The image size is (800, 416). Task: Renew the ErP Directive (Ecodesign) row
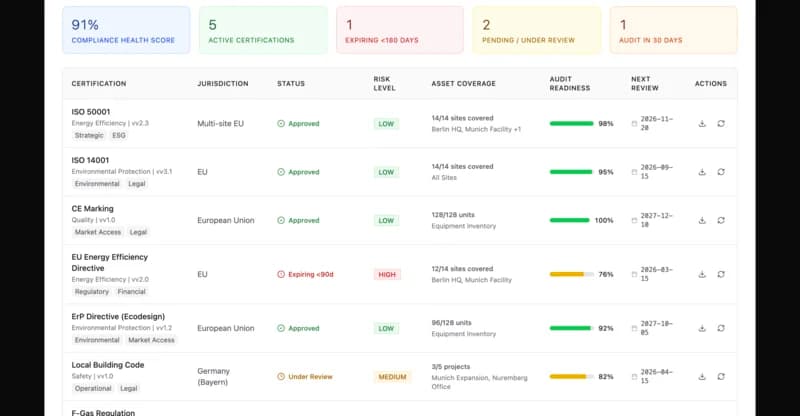(721, 328)
